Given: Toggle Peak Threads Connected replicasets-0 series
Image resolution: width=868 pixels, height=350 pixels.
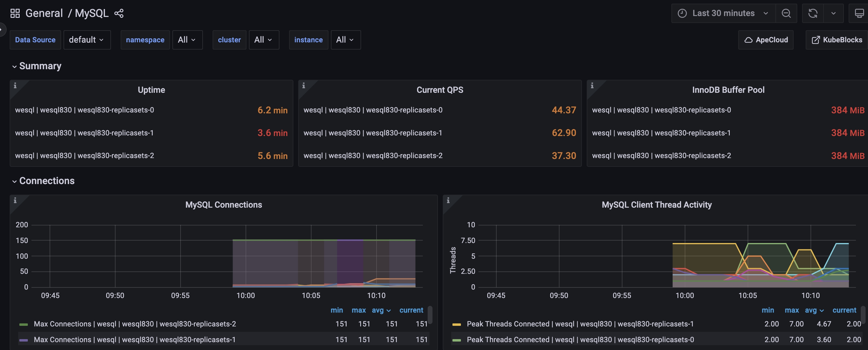Looking at the screenshot, I should (580, 340).
